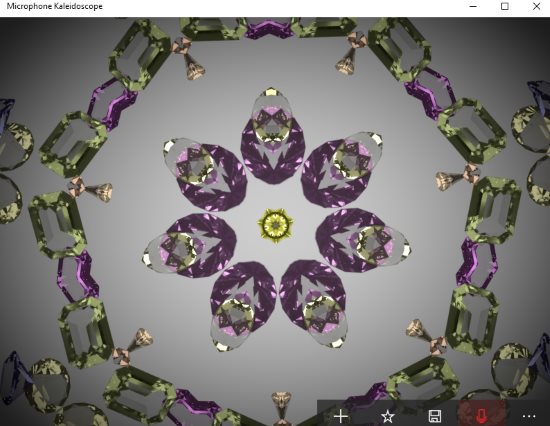Close the Microphone Kaleidoscope window
This screenshot has width=550, height=426.
pyautogui.click(x=536, y=6)
